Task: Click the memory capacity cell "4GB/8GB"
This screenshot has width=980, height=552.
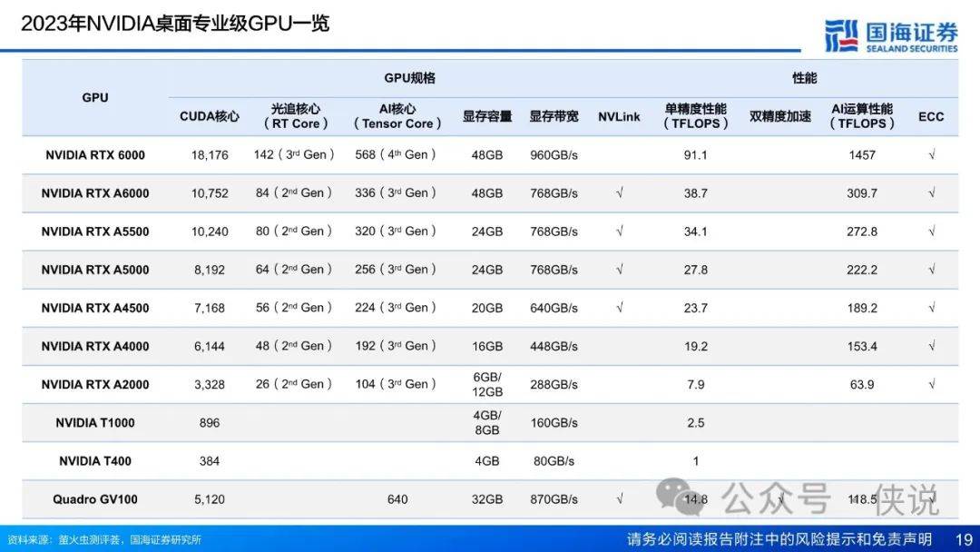Action: click(487, 422)
